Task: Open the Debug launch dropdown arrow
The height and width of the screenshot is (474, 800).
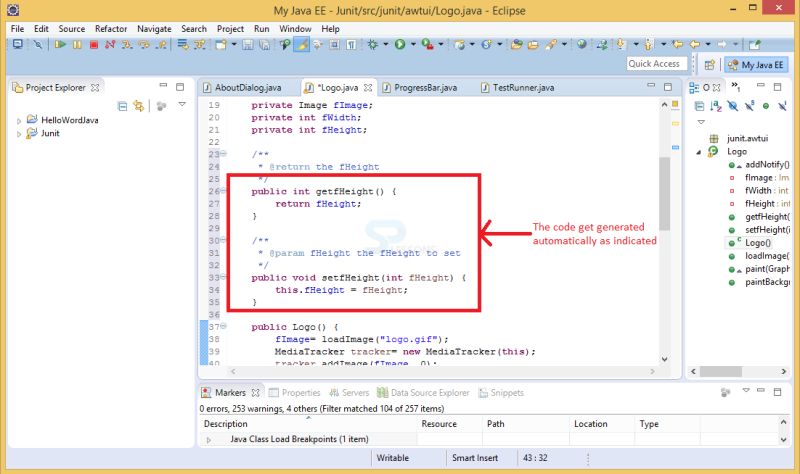Action: [x=386, y=44]
